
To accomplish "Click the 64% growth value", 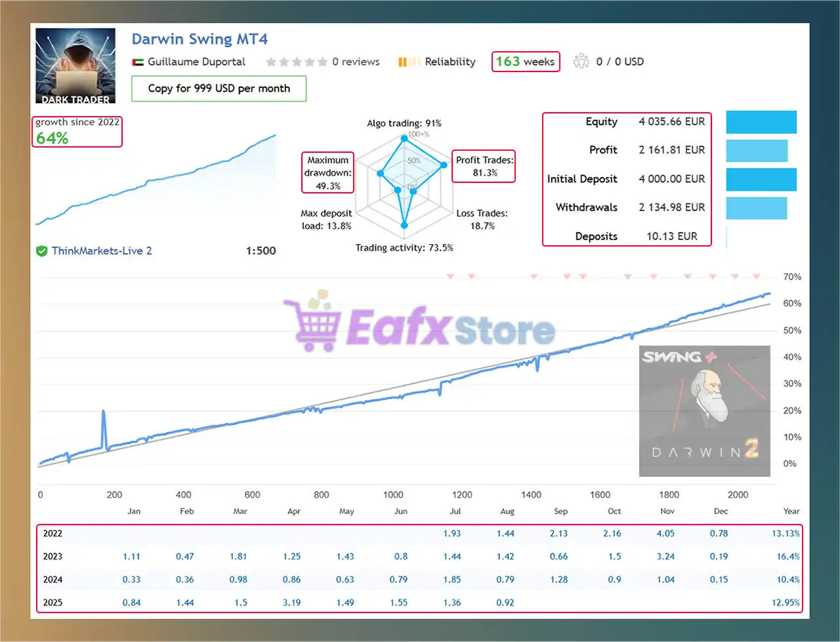I will click(x=52, y=138).
